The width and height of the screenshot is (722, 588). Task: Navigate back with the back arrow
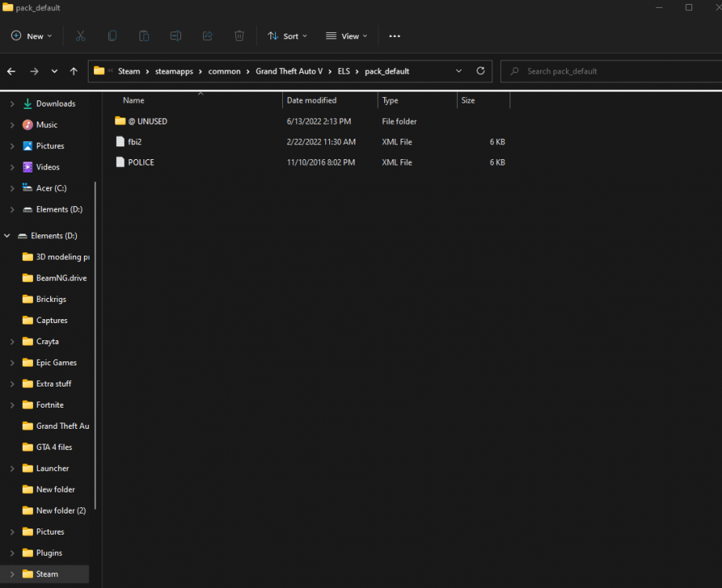(12, 71)
